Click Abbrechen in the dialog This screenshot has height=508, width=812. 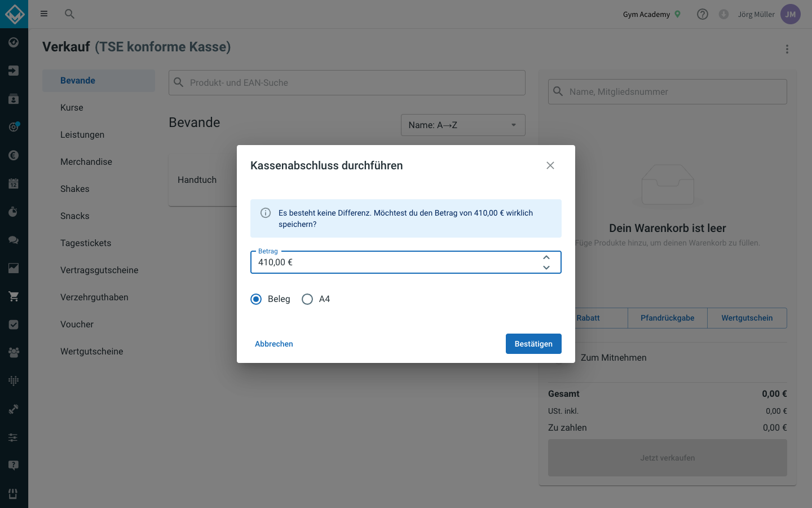click(274, 344)
